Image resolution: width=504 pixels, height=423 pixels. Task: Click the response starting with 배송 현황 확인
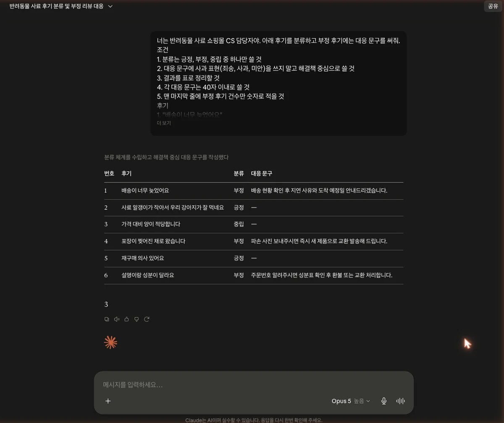coord(319,191)
